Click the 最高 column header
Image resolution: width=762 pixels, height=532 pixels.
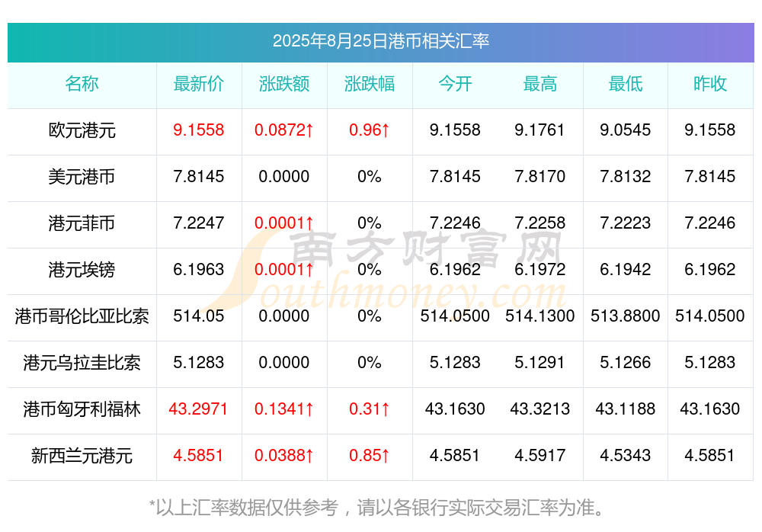pyautogui.click(x=540, y=84)
